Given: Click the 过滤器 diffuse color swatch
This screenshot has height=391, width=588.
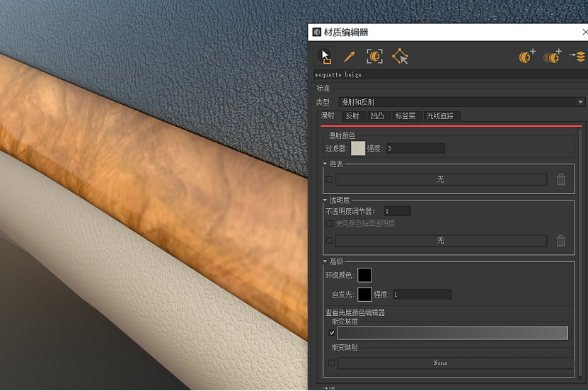Looking at the screenshot, I should 358,148.
